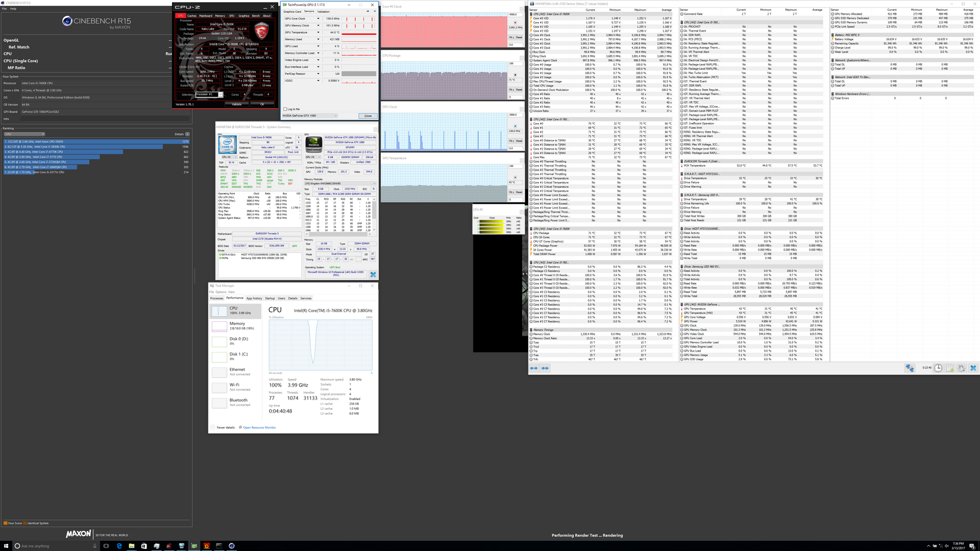
Task: Switch to the Graphics Card tab in GPU-Z
Action: click(x=292, y=11)
